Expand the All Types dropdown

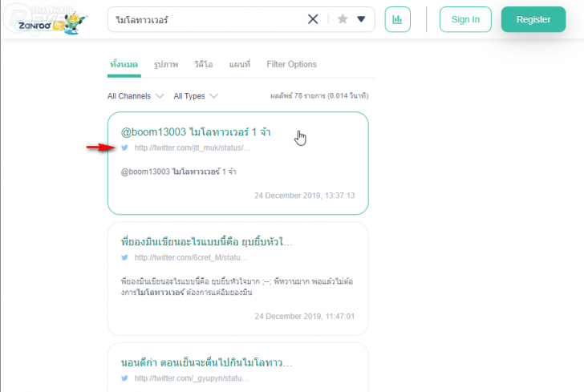196,96
